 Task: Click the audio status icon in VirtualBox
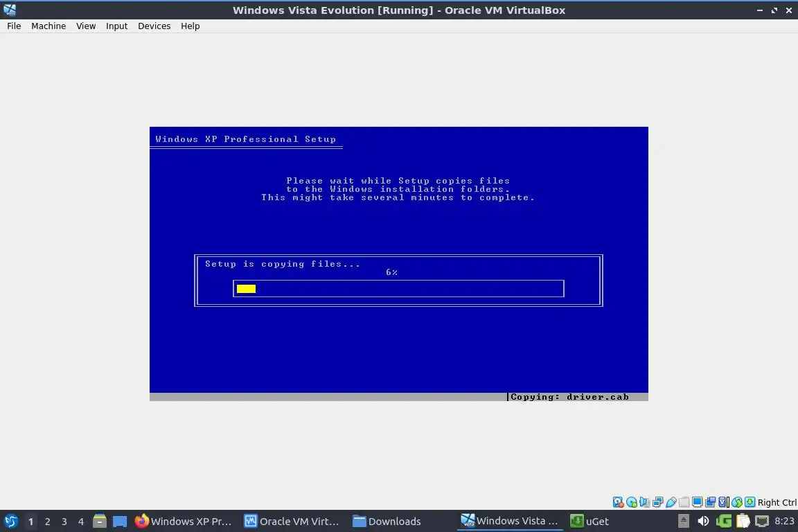pos(645,502)
